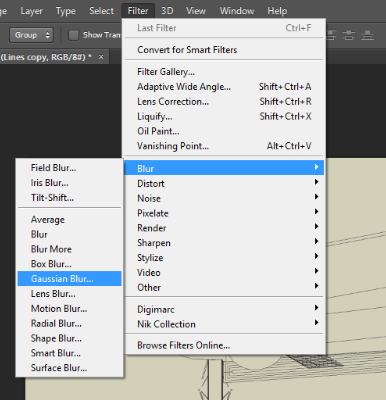Open the View menu

click(196, 11)
